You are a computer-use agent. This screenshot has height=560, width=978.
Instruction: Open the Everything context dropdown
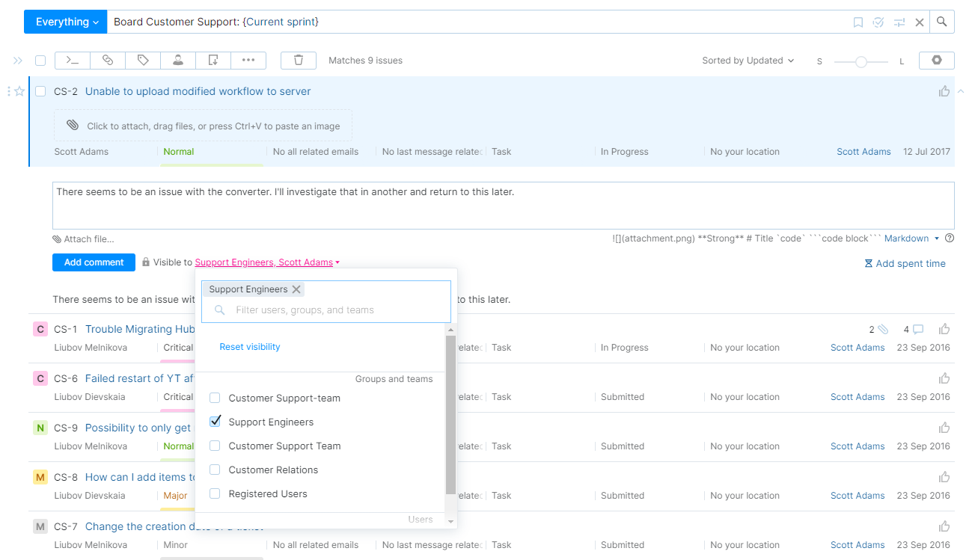point(65,22)
